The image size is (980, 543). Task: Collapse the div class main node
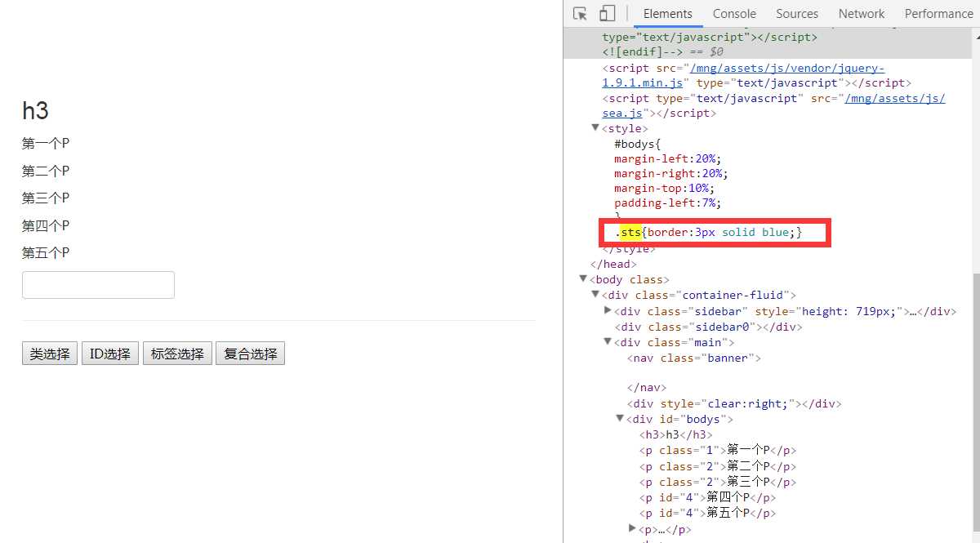[608, 342]
